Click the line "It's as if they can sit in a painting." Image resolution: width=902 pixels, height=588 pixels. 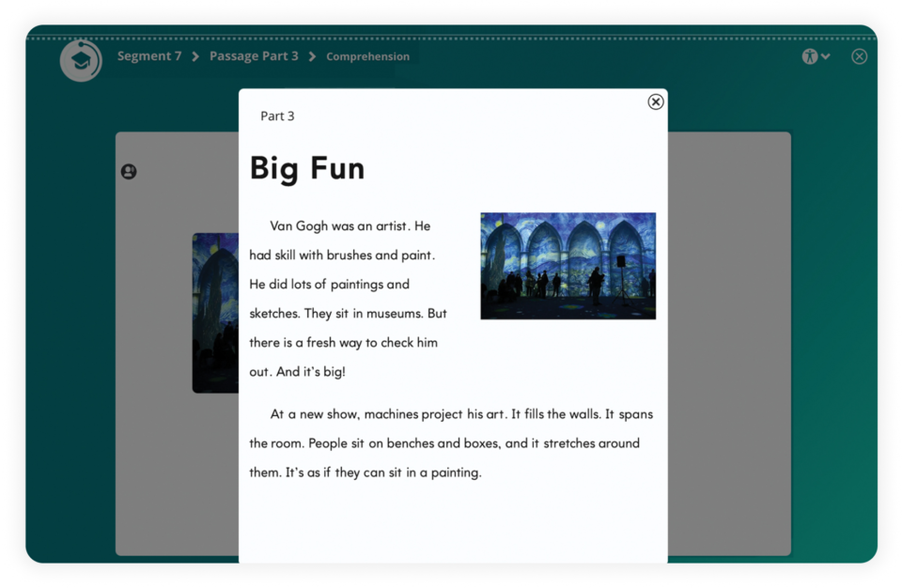coord(383,472)
